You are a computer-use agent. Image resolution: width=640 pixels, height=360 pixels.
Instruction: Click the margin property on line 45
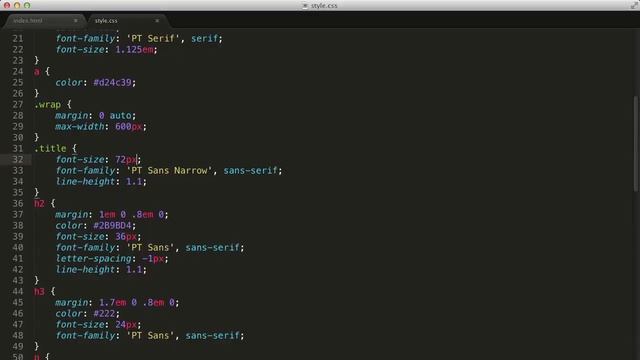(x=72, y=302)
